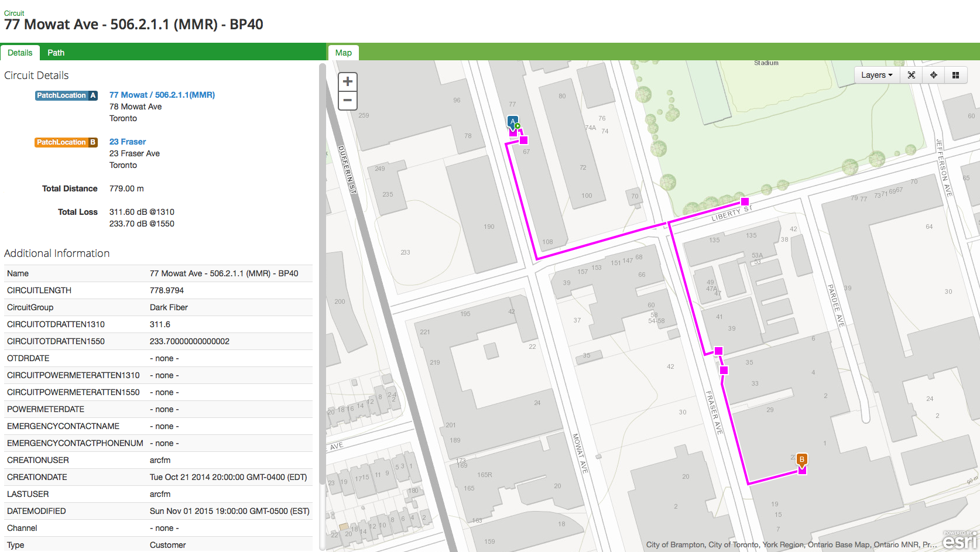Click the PatchLocation B badge
The height and width of the screenshot is (552, 980).
[66, 142]
